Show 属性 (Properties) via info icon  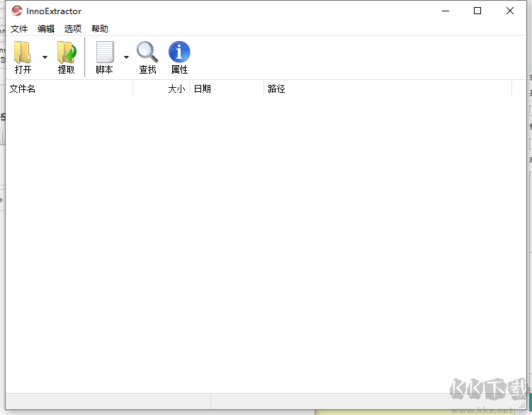[179, 52]
